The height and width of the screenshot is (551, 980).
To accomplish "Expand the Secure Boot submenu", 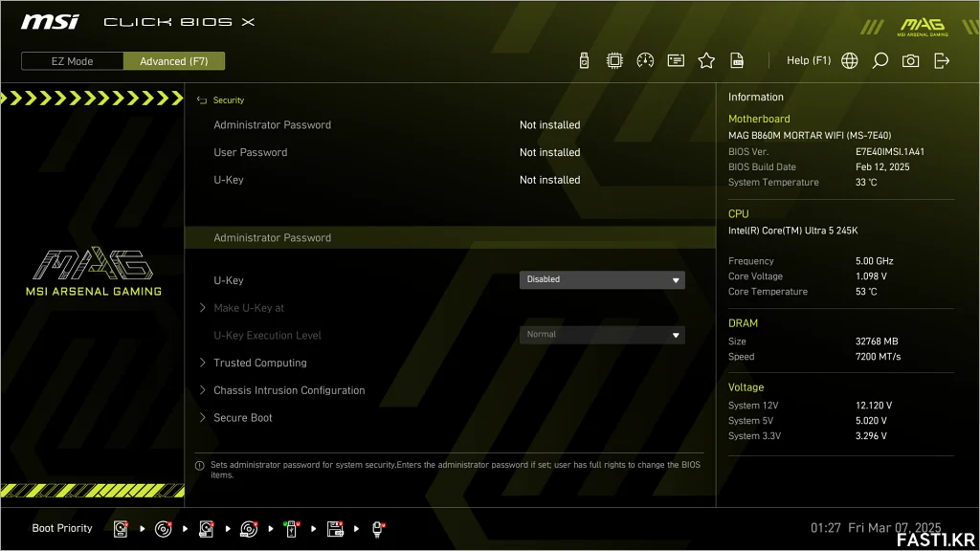I will pos(242,418).
